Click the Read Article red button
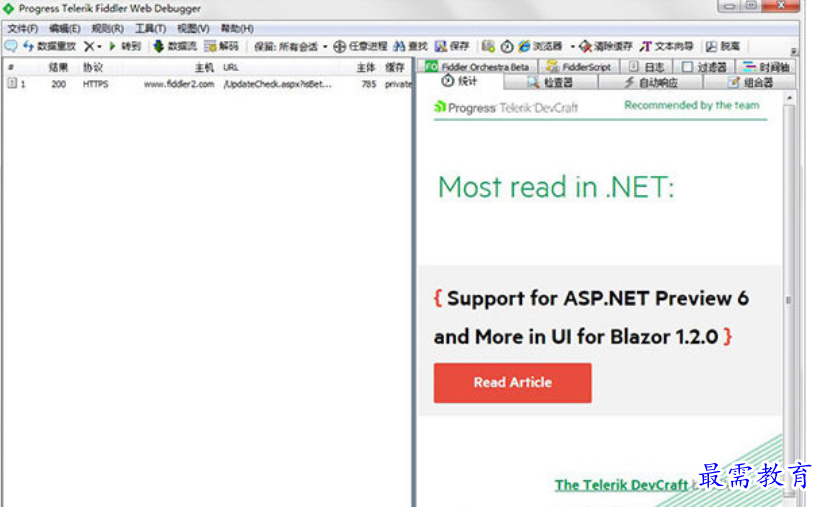The width and height of the screenshot is (820, 507). 512,382
